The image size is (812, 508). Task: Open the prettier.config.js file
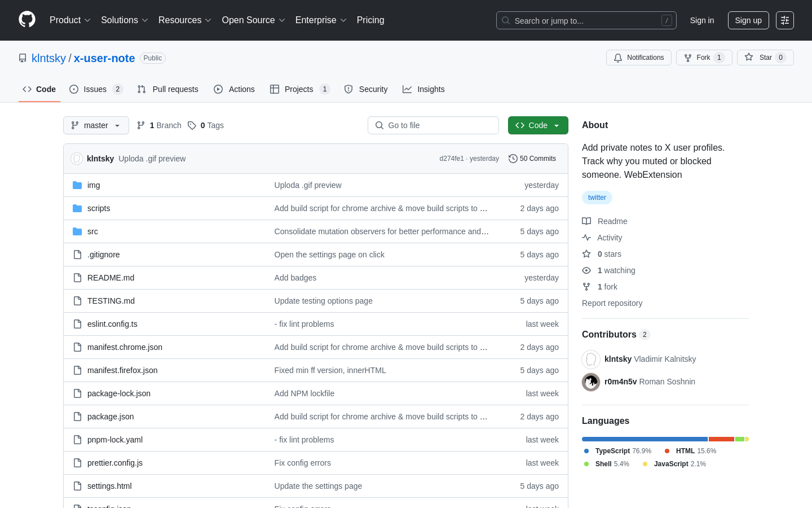coord(115,463)
